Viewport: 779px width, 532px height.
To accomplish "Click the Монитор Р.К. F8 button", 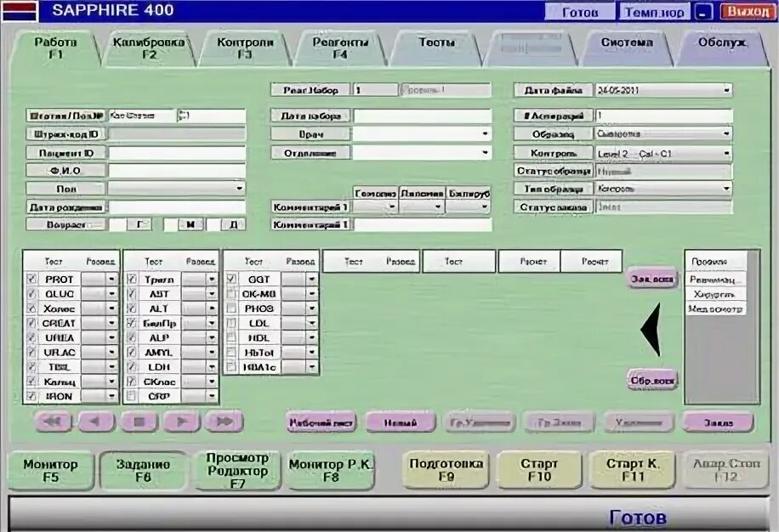I will 331,471.
